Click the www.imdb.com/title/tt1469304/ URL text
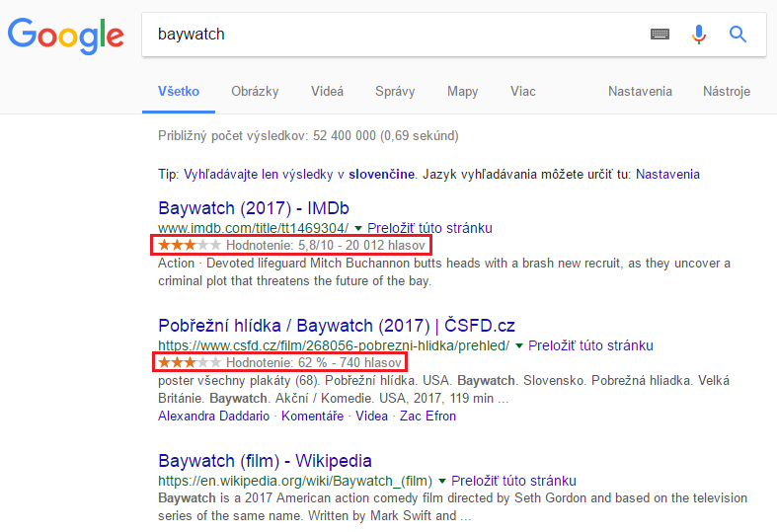The height and width of the screenshot is (532, 777). pyautogui.click(x=253, y=228)
